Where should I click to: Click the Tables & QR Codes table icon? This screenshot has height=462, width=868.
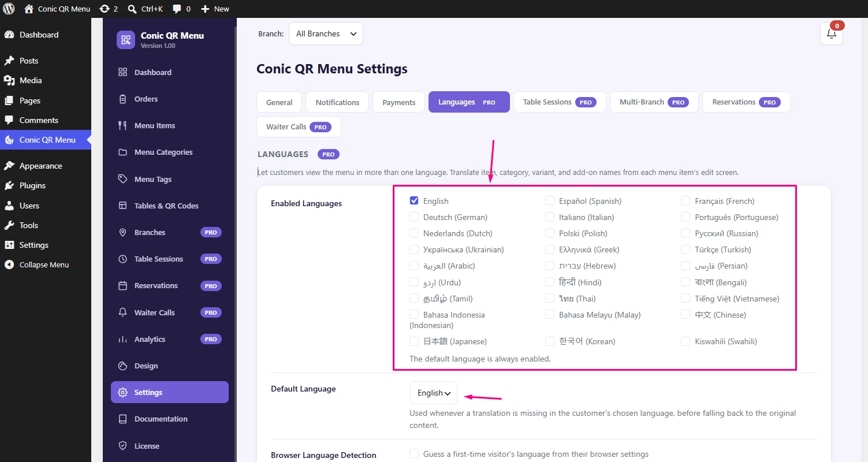tap(122, 206)
